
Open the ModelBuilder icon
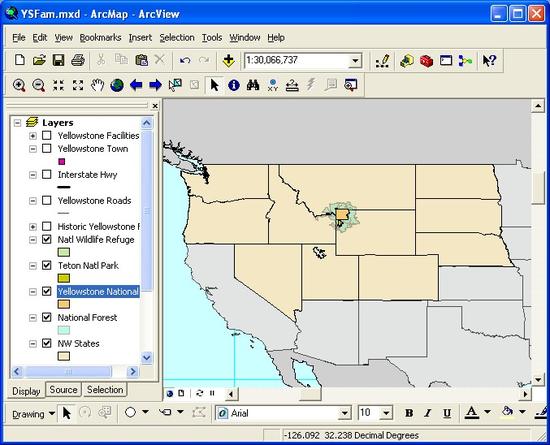[x=465, y=61]
